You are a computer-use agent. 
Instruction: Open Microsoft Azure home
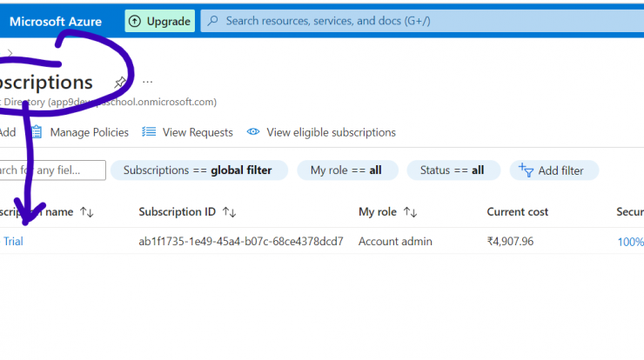coord(56,22)
